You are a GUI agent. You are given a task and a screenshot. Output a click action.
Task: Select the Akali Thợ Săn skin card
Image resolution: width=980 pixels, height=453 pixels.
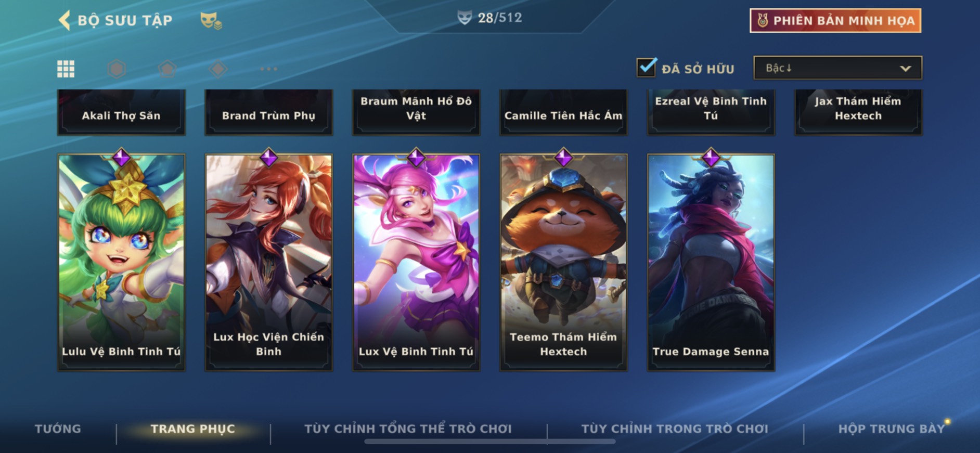[x=121, y=112]
